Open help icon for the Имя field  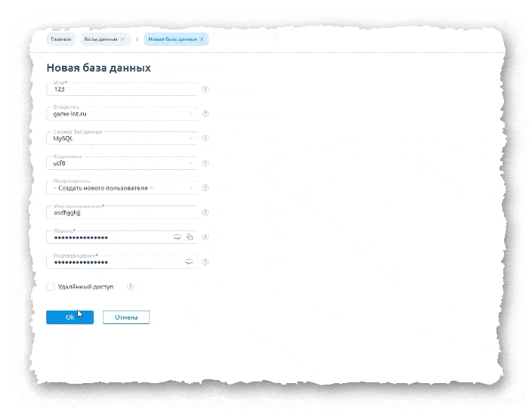click(206, 89)
